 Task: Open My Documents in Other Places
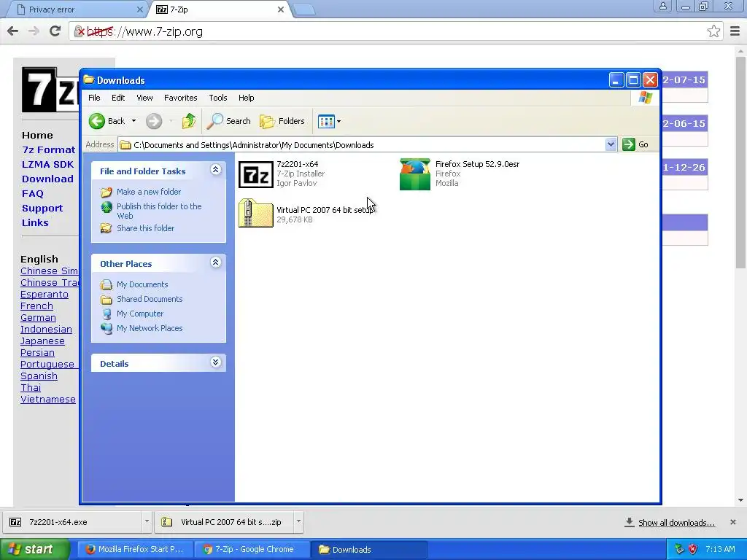[142, 284]
